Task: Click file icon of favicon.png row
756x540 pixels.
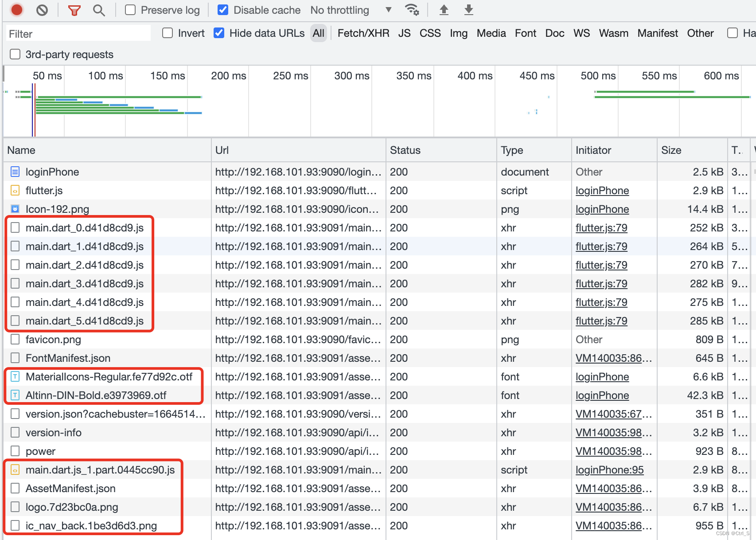Action: tap(15, 339)
